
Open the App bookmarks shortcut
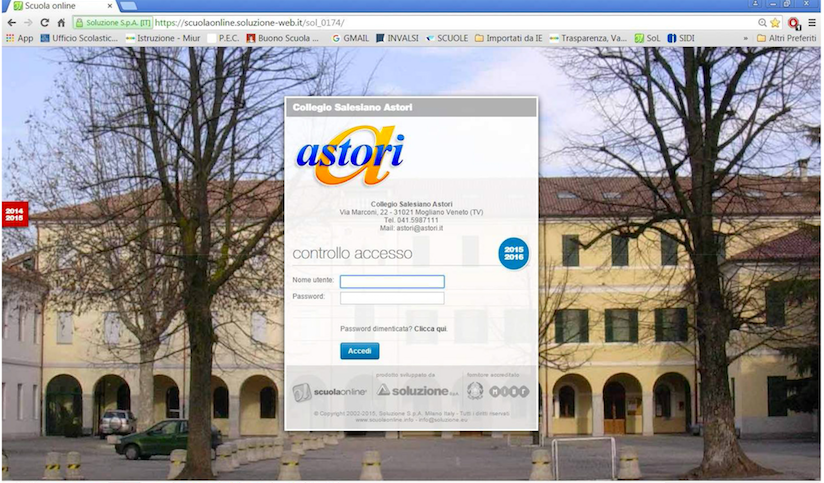pyautogui.click(x=19, y=38)
